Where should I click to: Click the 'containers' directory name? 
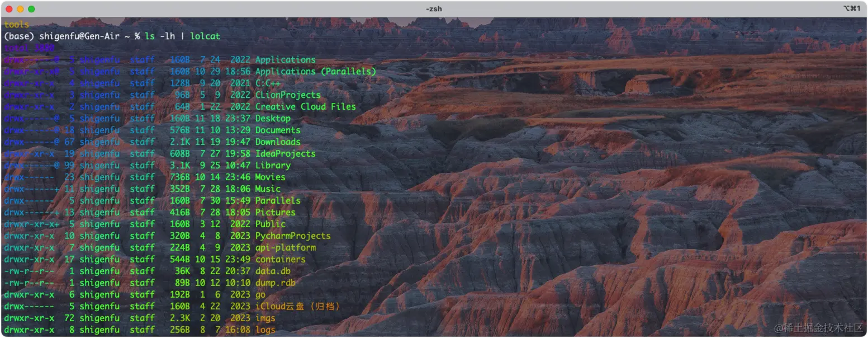click(281, 260)
